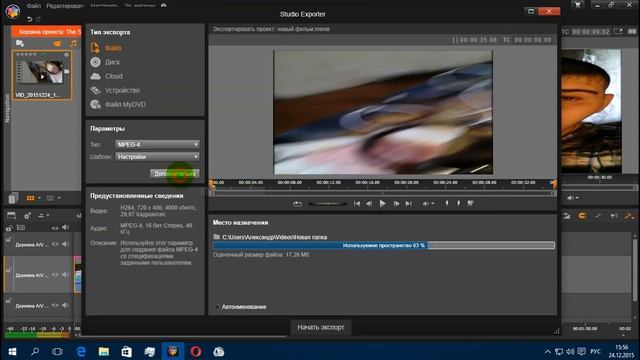This screenshot has width=640, height=360.
Task: Play the export preview
Action: 382,203
